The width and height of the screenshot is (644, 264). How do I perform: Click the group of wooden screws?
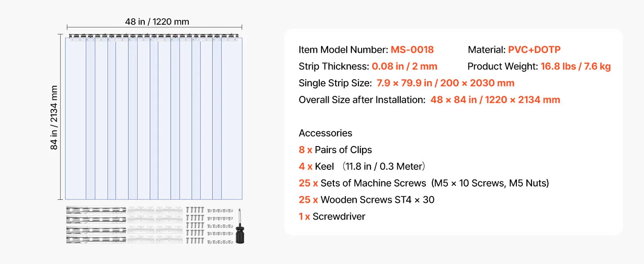(x=195, y=225)
